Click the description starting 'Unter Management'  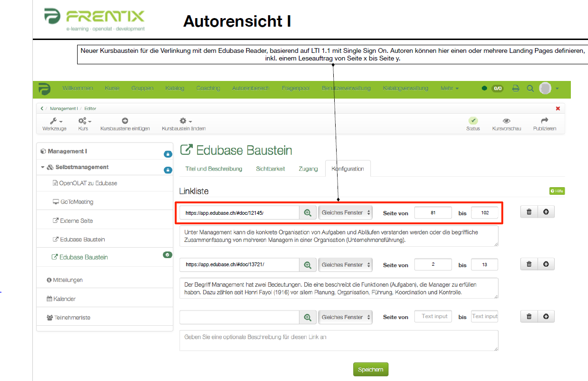[x=339, y=236]
